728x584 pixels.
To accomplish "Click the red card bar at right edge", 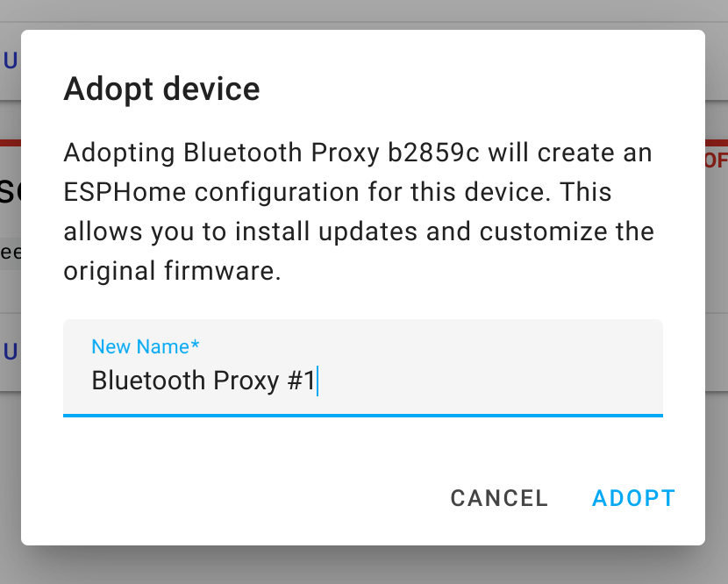I will point(717,143).
